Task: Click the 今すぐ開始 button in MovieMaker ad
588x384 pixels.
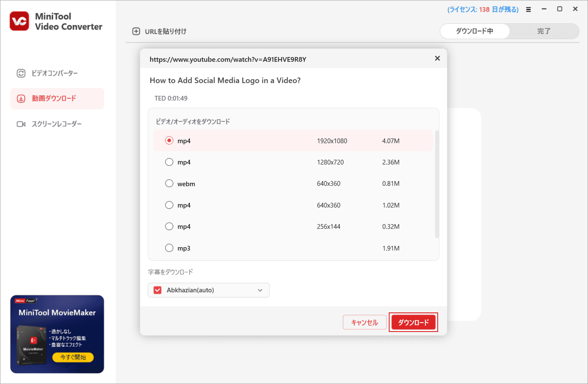Action: click(73, 357)
